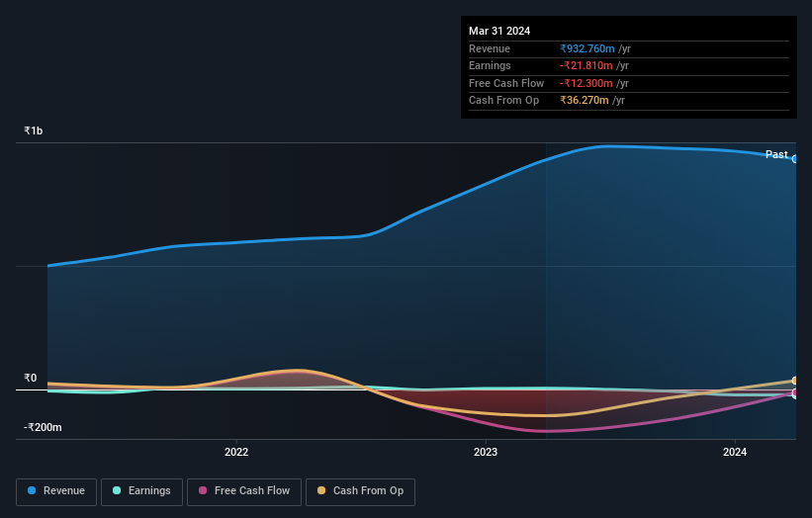Click the Past label on chart
Viewport: 812px width, 518px height.
(x=776, y=154)
